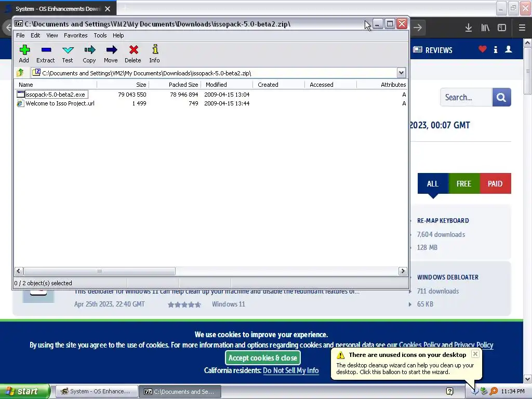Open the Info toolbar icon
The width and height of the screenshot is (532, 399).
click(x=155, y=49)
